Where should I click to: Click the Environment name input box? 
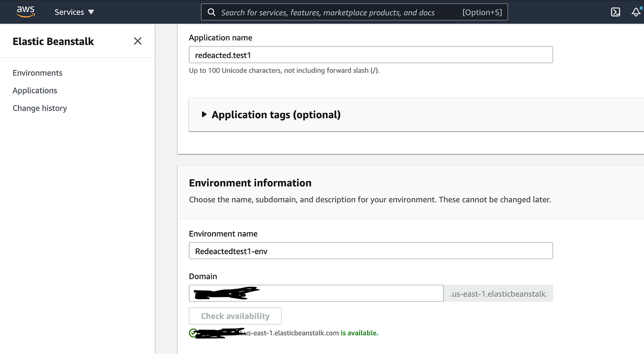371,251
